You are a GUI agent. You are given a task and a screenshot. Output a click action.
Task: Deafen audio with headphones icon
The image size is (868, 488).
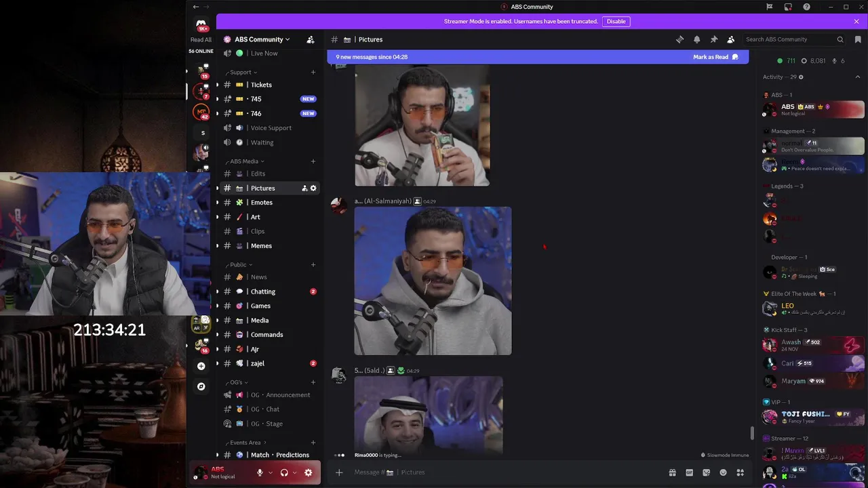tap(284, 472)
